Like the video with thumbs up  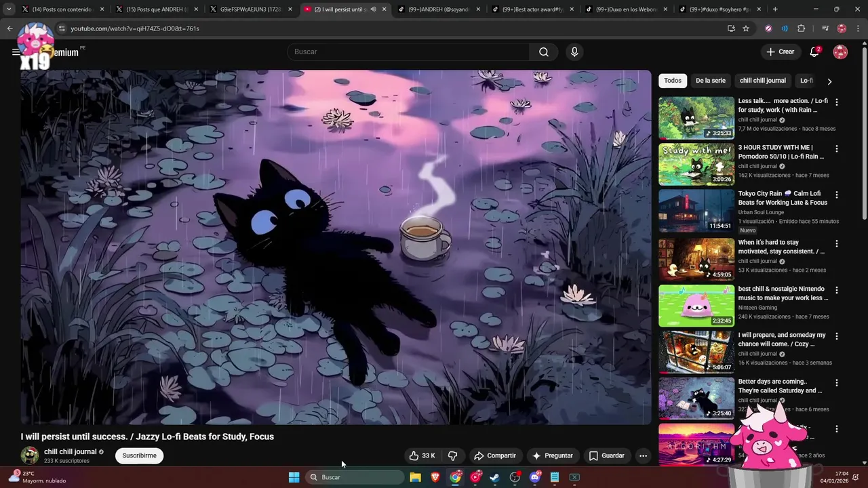pyautogui.click(x=422, y=455)
